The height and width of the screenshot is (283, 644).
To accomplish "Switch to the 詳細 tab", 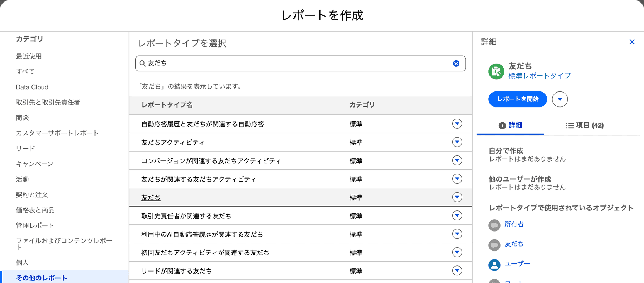I will (x=510, y=125).
